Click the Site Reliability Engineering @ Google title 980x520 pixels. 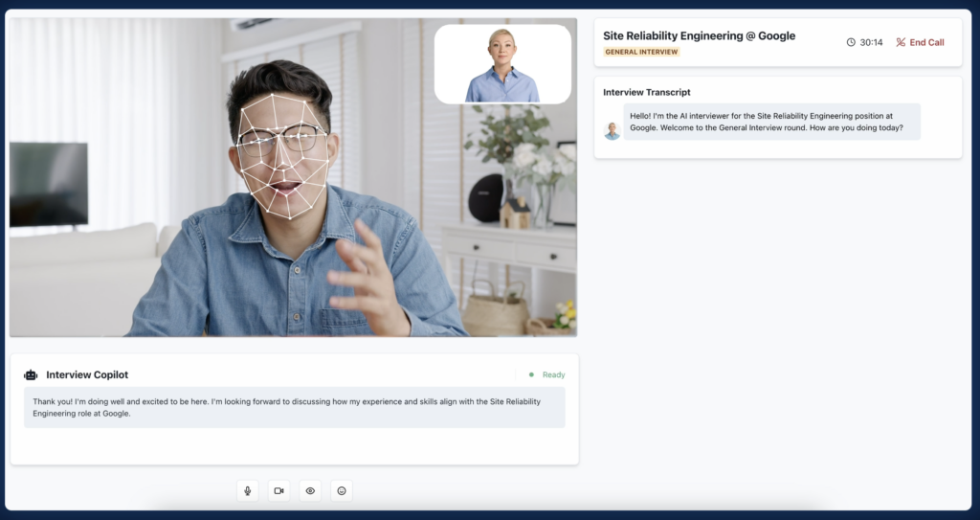pos(699,35)
